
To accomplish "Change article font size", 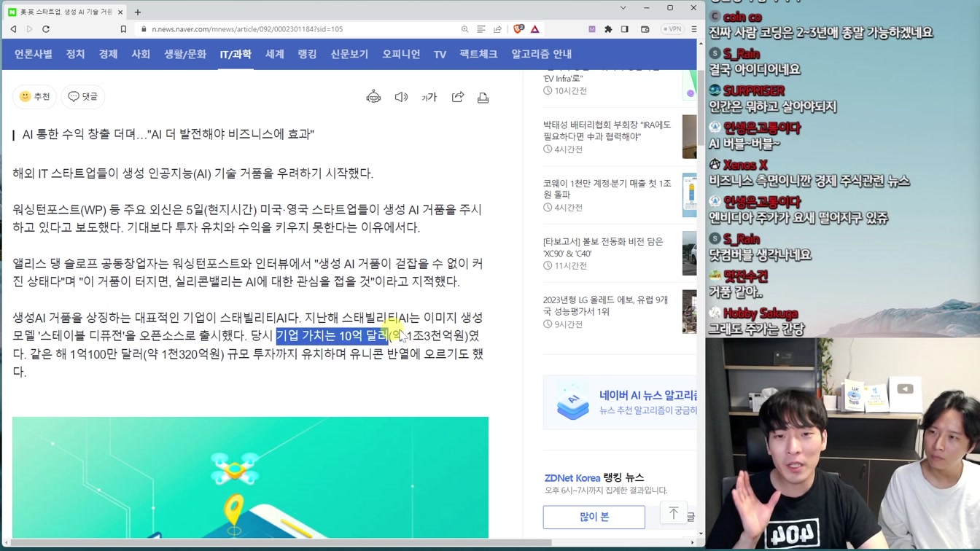I will coord(429,97).
